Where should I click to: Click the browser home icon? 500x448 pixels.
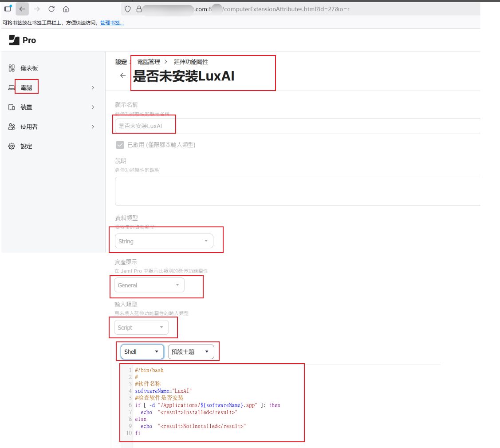tap(66, 9)
